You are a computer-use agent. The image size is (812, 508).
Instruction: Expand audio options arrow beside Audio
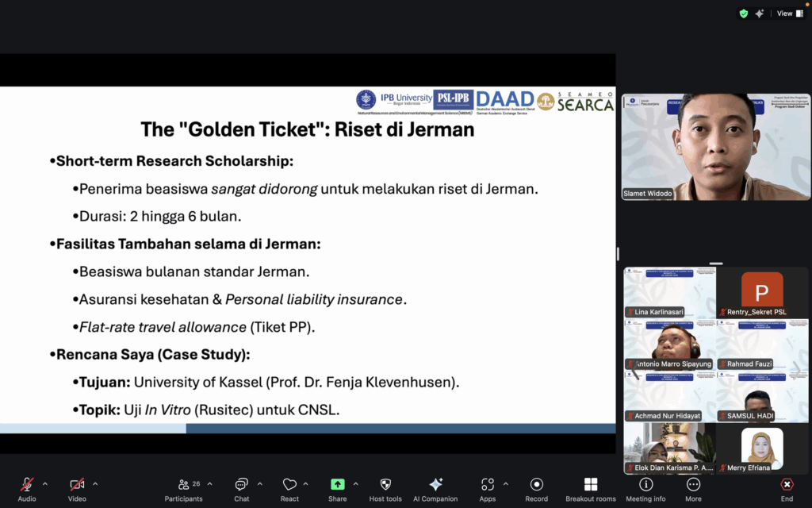45,483
